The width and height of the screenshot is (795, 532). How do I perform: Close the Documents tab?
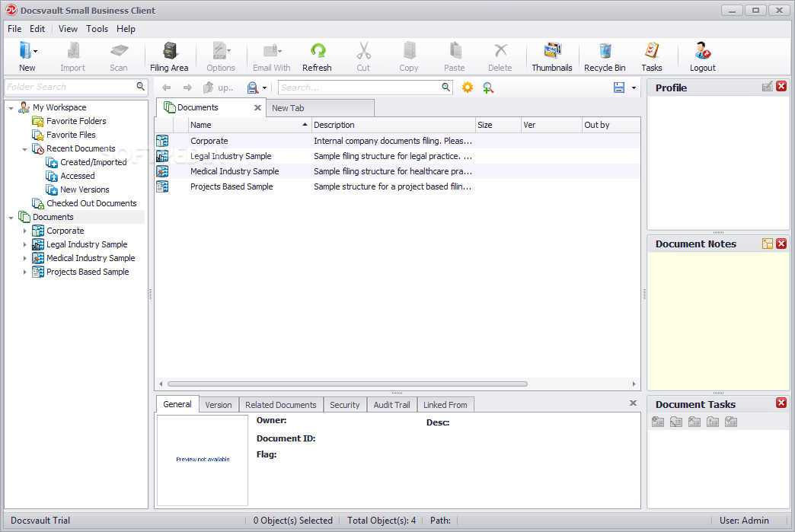(257, 107)
